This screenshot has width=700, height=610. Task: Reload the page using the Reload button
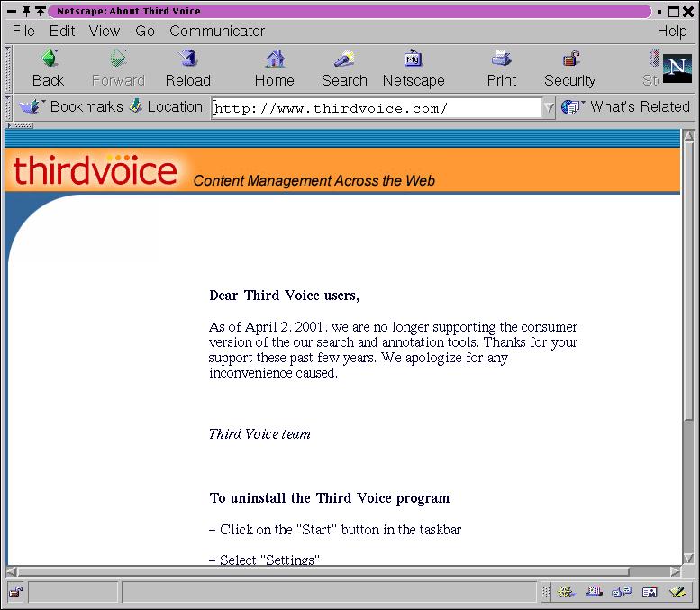(x=188, y=68)
